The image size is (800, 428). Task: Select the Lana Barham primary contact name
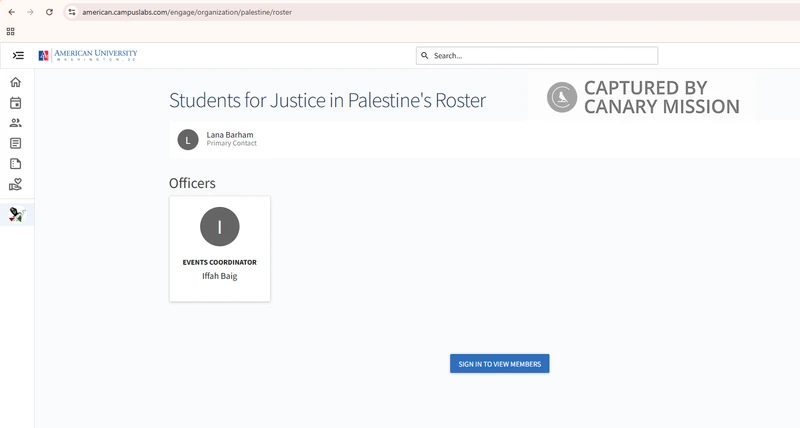(x=230, y=135)
